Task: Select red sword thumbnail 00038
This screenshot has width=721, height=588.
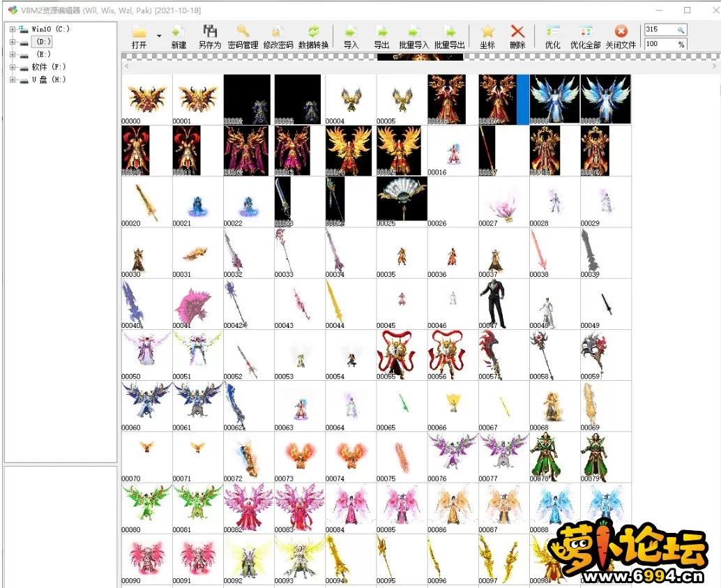Action: tap(554, 252)
